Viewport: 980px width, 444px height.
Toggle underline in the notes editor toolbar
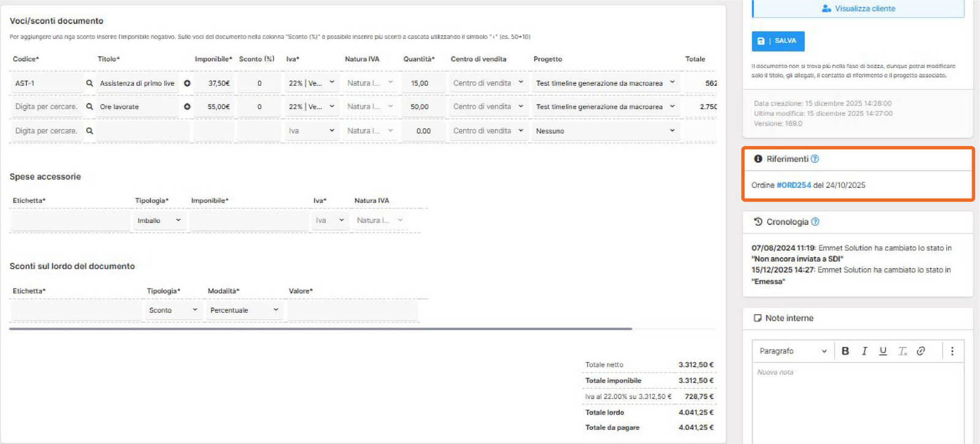pos(883,351)
